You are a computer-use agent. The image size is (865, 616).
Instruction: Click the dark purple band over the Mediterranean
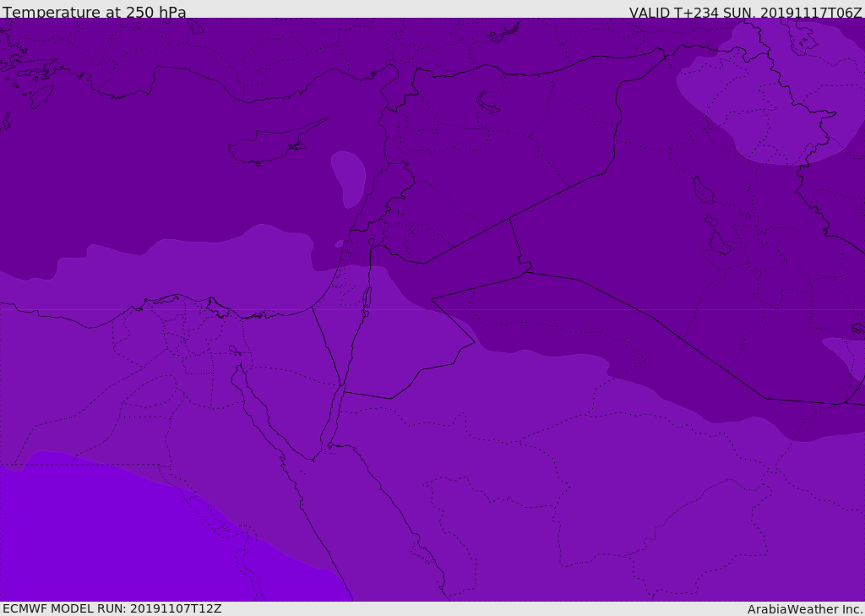169,169
